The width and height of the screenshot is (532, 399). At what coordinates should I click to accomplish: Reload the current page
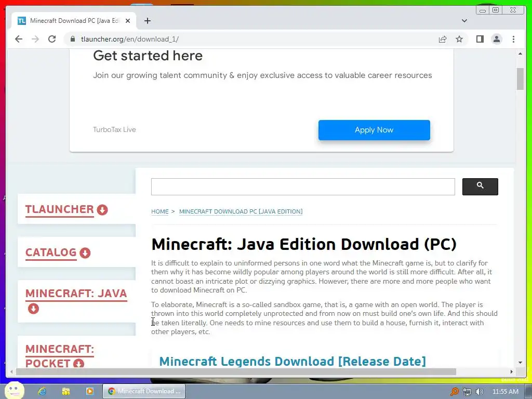pyautogui.click(x=52, y=39)
